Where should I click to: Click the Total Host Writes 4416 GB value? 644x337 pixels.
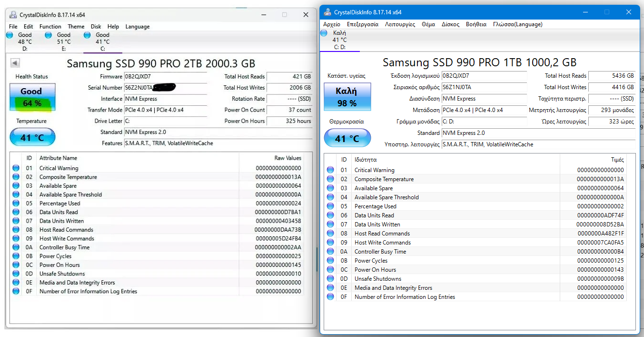tap(612, 87)
